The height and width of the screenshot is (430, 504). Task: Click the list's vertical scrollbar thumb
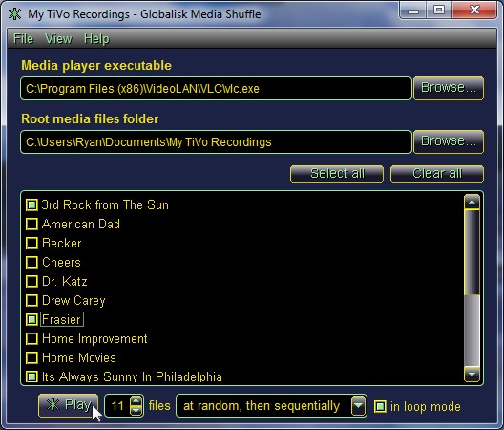[472, 252]
